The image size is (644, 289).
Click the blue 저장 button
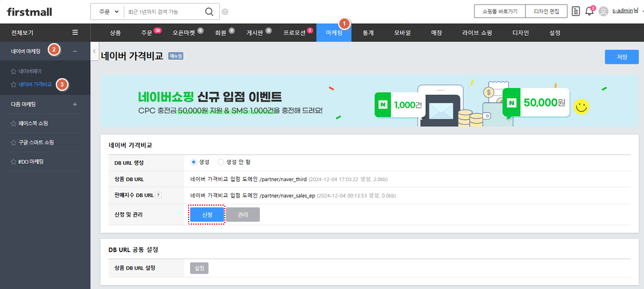click(622, 57)
